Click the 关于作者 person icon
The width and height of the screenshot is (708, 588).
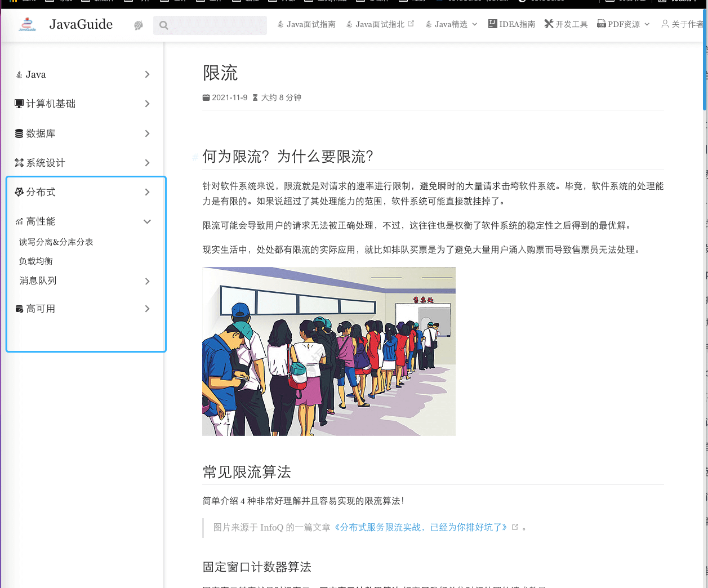point(665,24)
